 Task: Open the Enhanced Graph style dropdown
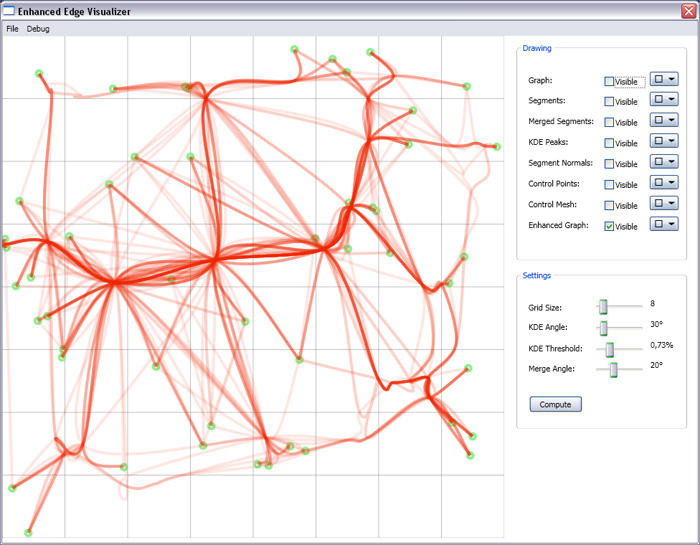point(664,224)
